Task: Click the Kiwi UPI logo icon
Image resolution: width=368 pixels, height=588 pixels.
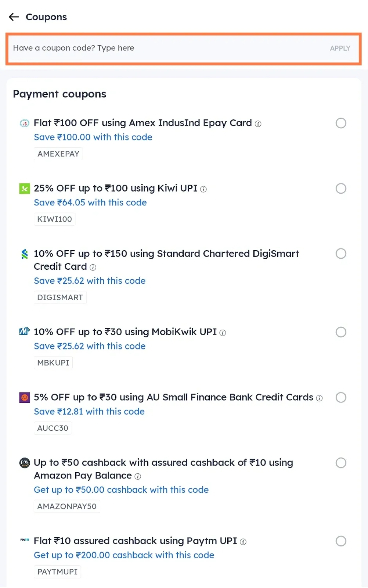Action: (24, 189)
